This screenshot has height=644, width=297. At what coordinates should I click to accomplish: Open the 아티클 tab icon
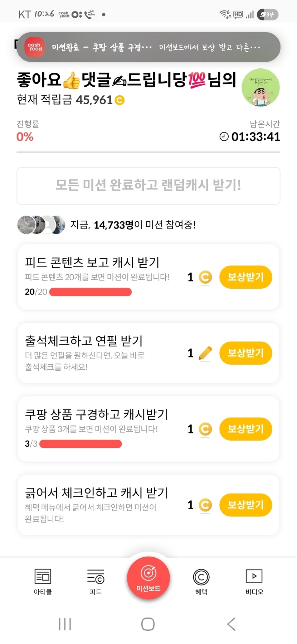43,577
